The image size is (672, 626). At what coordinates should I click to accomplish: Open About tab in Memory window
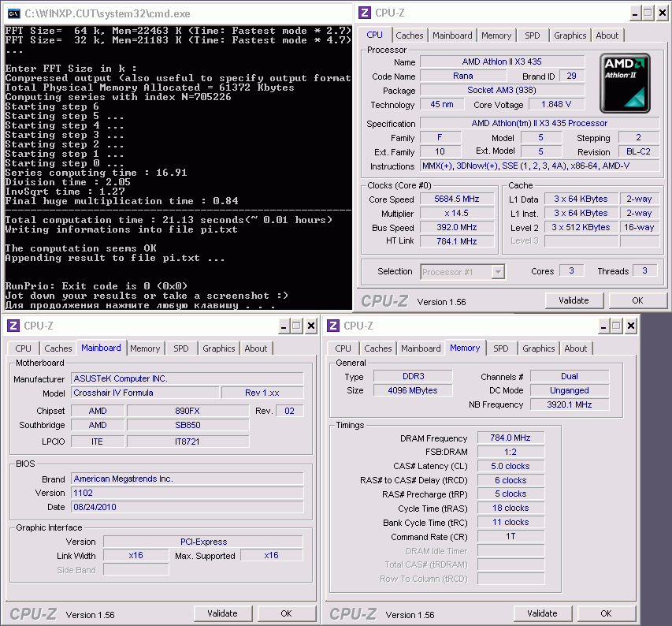pyautogui.click(x=576, y=348)
